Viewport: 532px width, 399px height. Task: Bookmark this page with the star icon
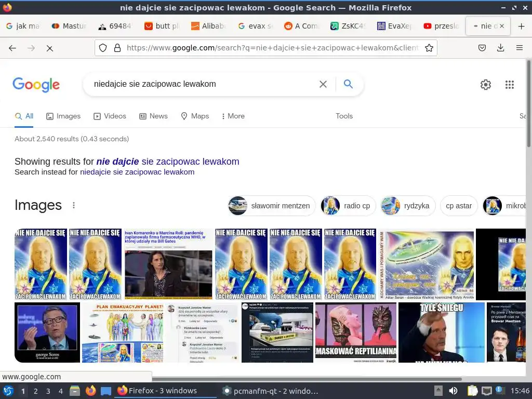(429, 48)
